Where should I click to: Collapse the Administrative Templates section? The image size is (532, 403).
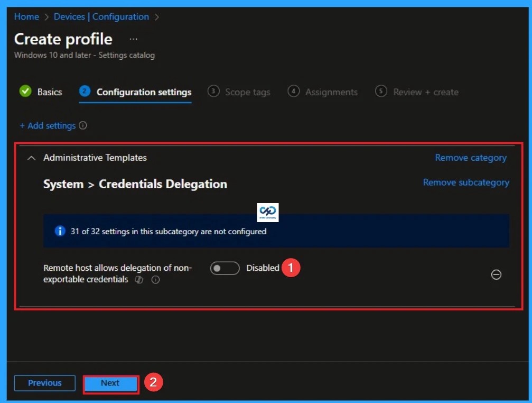point(31,158)
